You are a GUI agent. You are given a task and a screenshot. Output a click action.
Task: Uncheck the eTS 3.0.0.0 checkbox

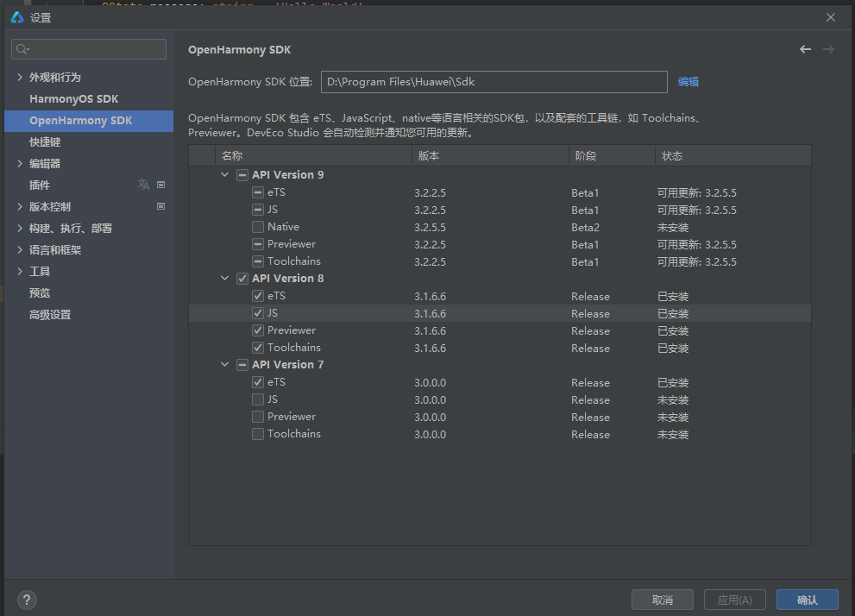click(x=258, y=382)
